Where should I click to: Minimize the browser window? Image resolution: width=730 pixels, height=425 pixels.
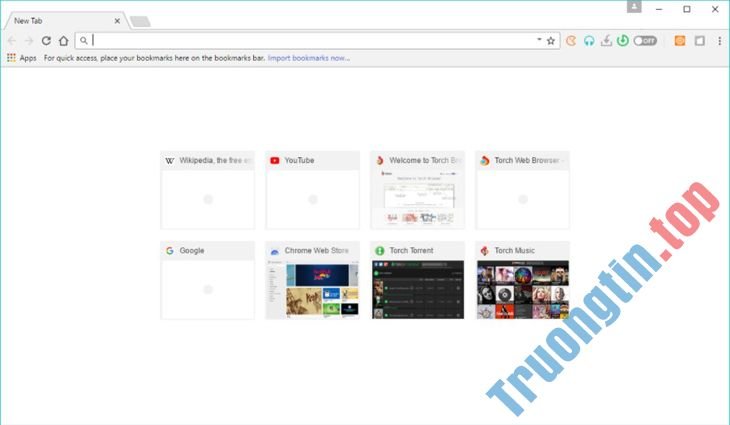659,9
